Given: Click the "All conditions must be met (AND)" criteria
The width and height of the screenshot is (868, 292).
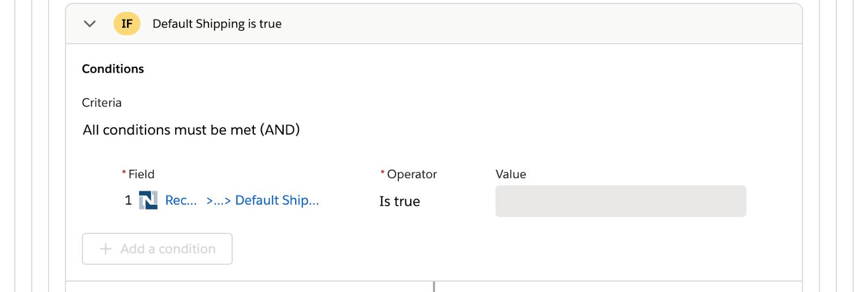Looking at the screenshot, I should click(x=191, y=130).
